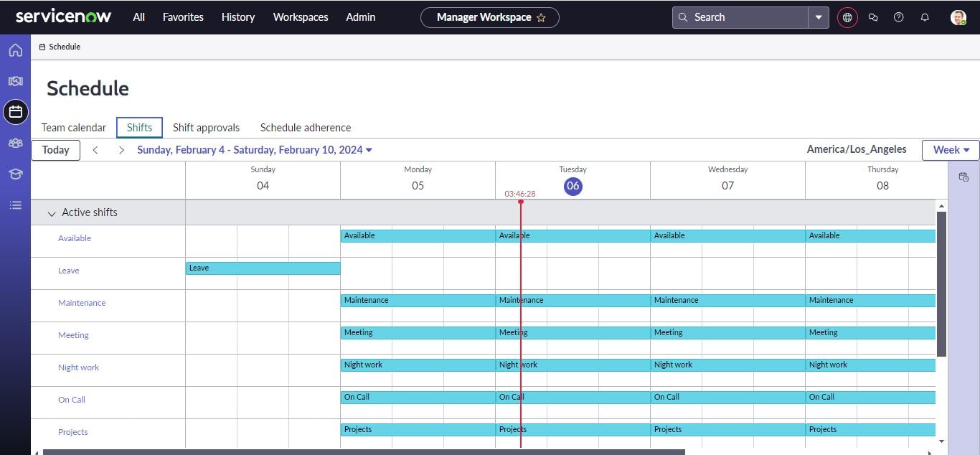
Task: Open notifications via the bell icon
Action: coord(925,17)
